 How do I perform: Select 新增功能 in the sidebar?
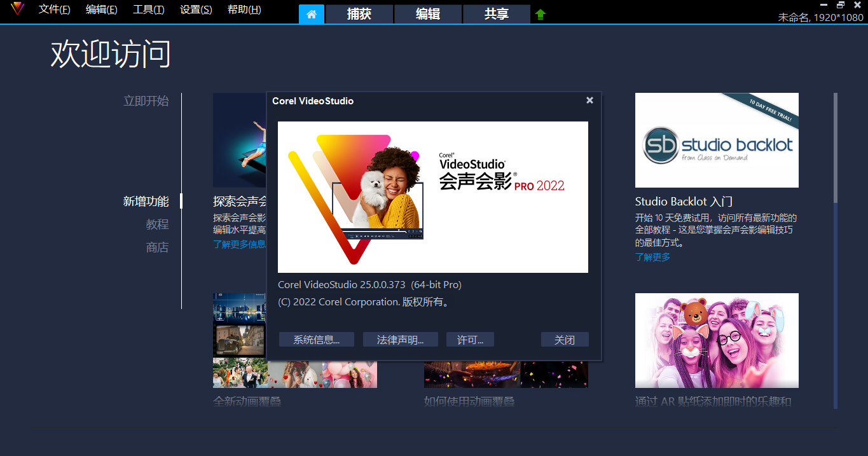pos(146,202)
